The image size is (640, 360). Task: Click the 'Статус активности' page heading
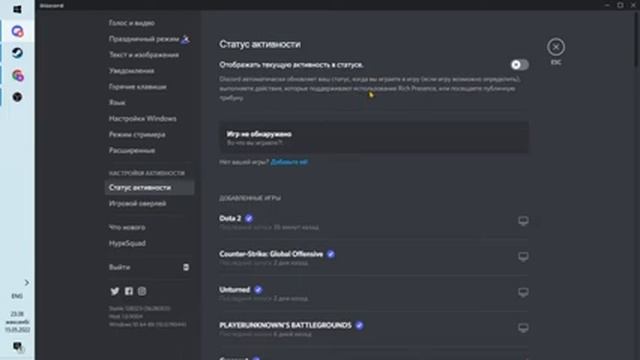tap(260, 44)
